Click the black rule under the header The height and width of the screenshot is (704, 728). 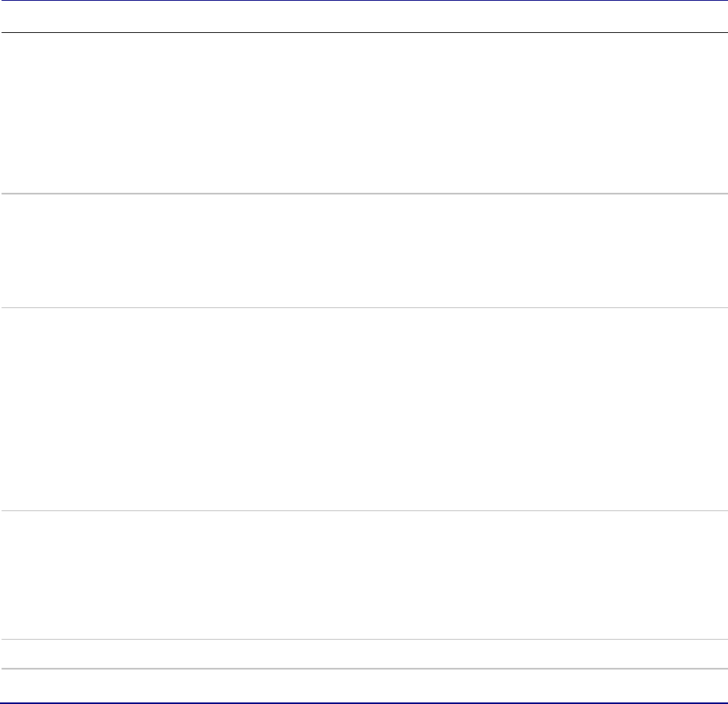pos(364,32)
